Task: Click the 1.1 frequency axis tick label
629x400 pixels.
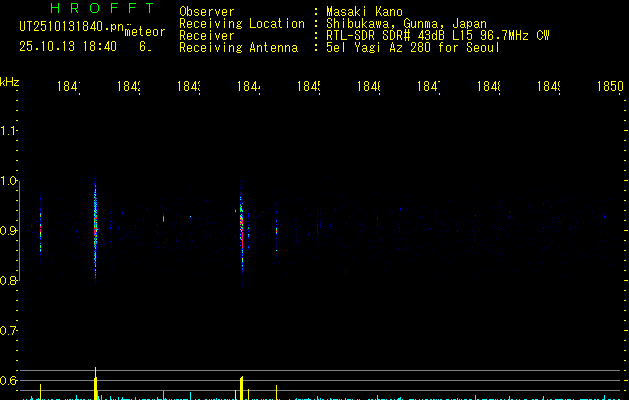Action: pyautogui.click(x=9, y=131)
